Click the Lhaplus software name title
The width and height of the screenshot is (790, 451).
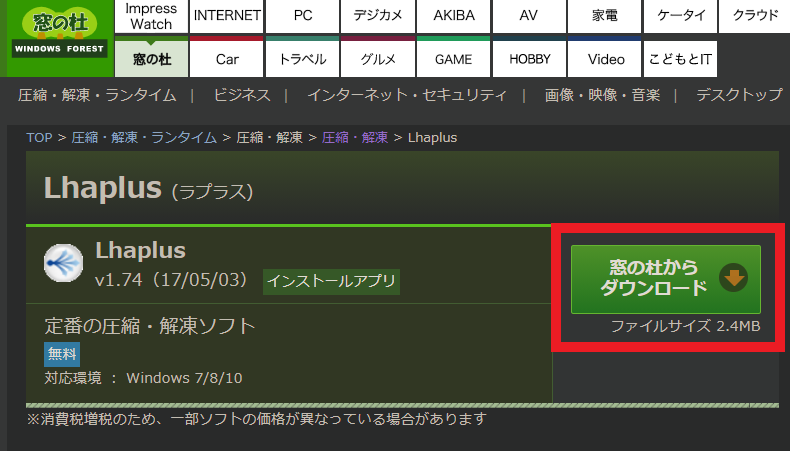[141, 250]
